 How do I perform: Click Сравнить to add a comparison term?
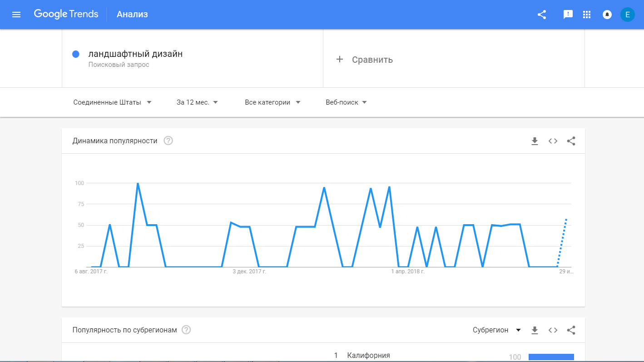[x=364, y=60]
